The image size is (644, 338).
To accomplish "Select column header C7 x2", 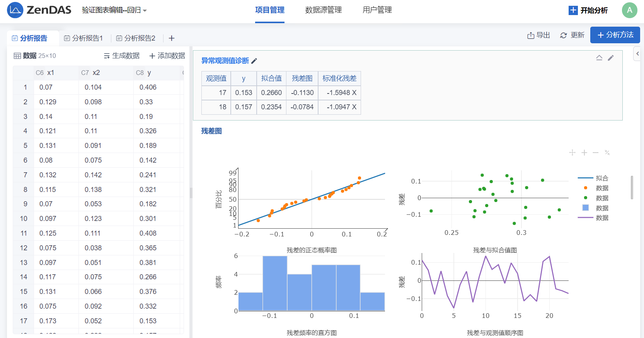I will point(106,73).
